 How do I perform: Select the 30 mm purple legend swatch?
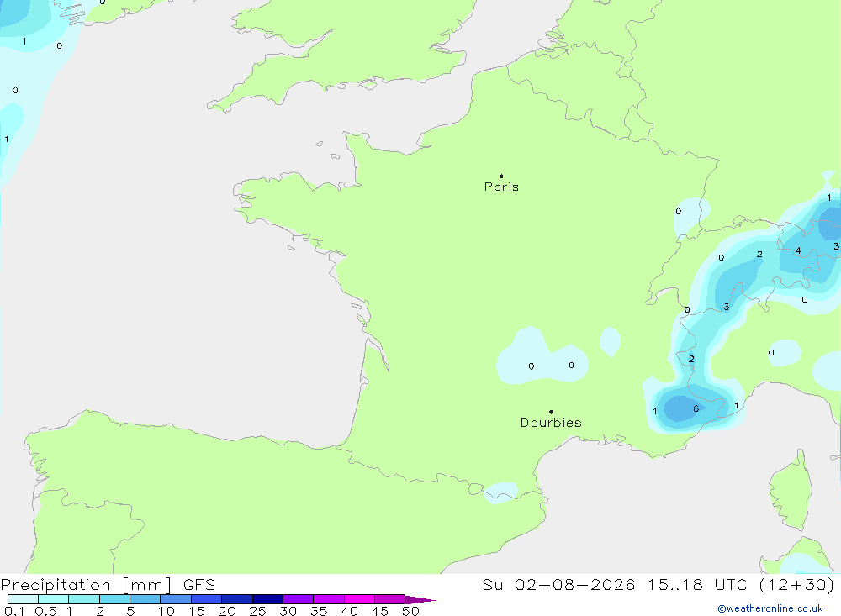[x=298, y=599]
